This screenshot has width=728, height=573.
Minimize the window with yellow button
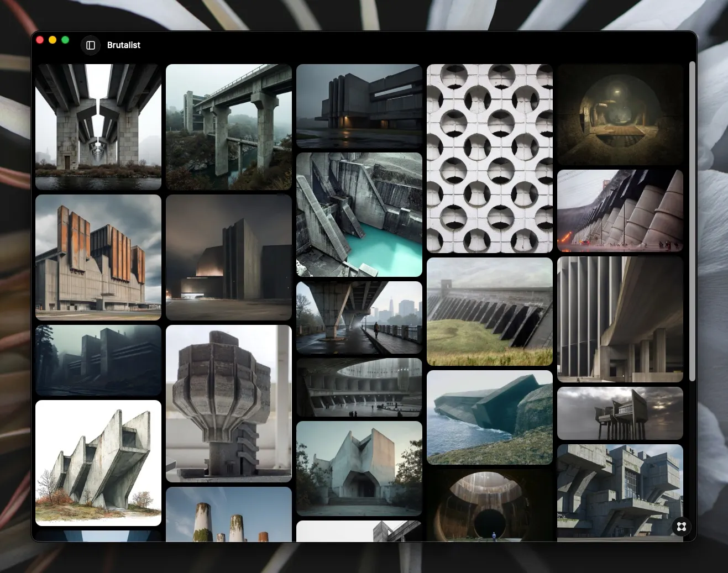[53, 40]
